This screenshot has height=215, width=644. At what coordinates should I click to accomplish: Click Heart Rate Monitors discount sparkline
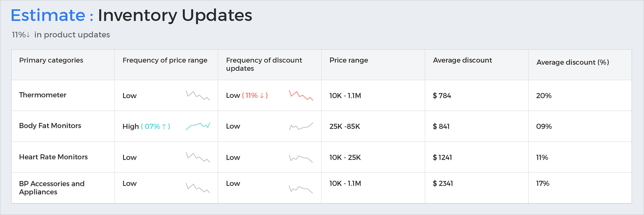point(301,158)
